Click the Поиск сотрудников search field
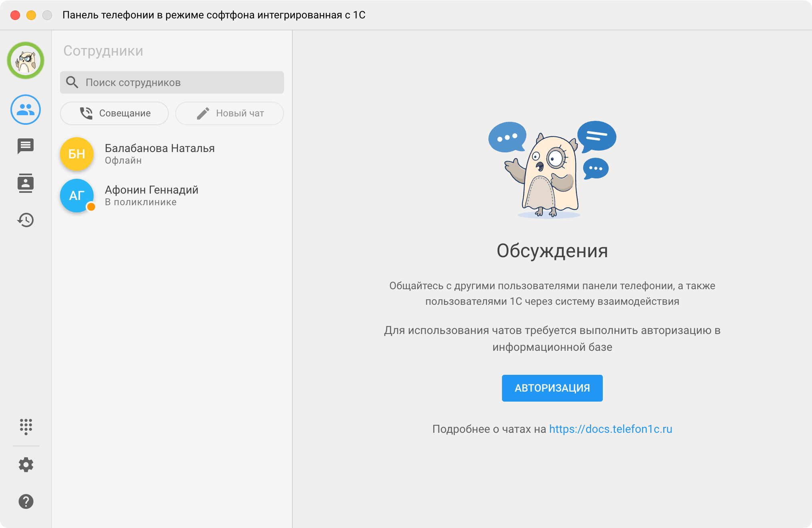Screen dimensions: 812x528 coord(172,82)
